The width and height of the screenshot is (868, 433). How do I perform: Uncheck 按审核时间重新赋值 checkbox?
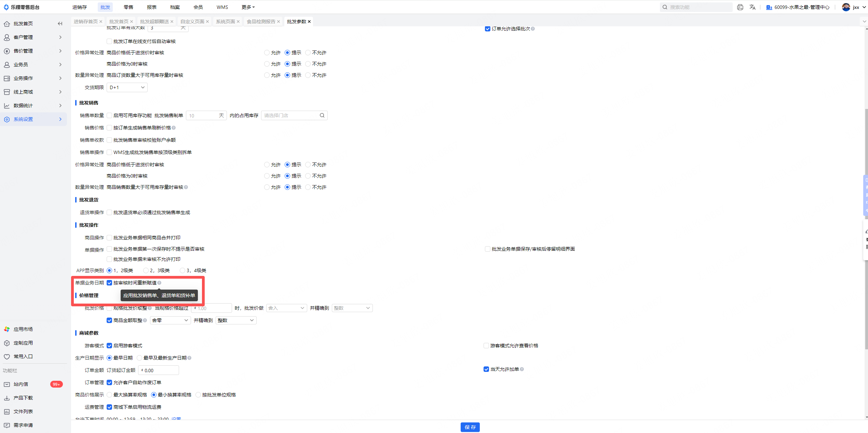(109, 283)
